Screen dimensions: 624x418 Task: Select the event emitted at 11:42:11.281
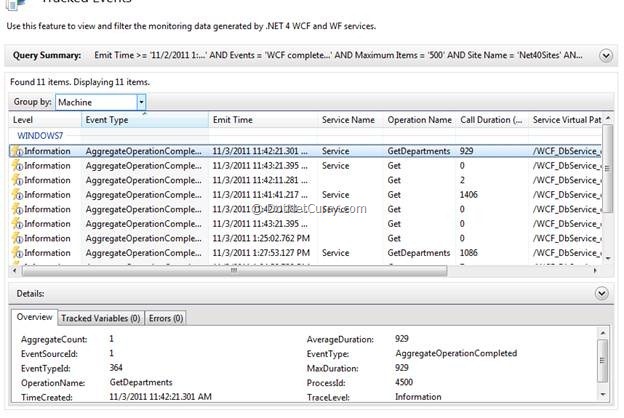click(305, 180)
